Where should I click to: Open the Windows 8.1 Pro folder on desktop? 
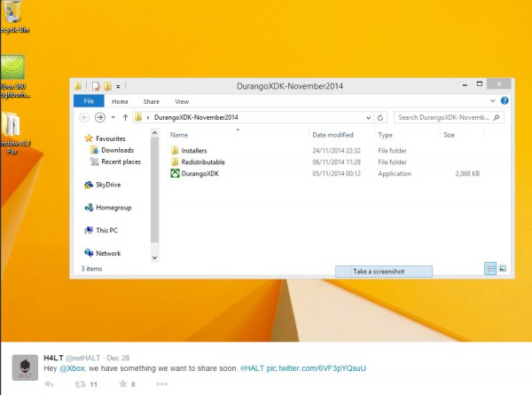tap(13, 132)
